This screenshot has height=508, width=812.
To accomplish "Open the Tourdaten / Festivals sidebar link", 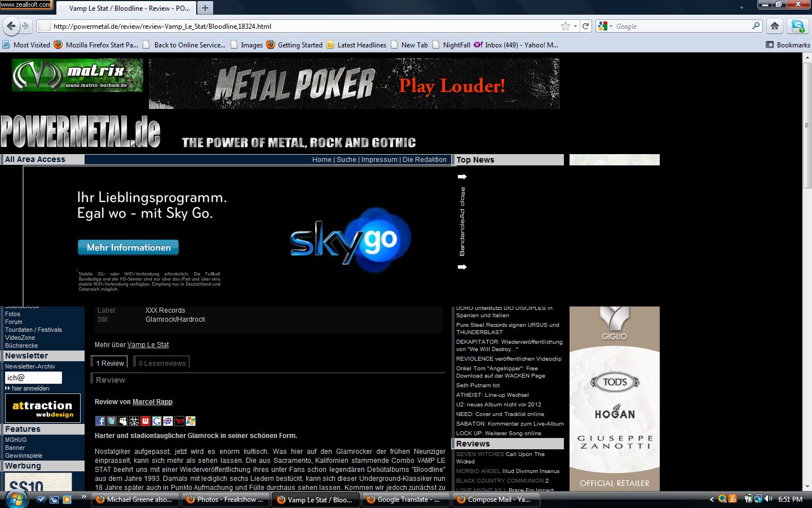I will 33,330.
